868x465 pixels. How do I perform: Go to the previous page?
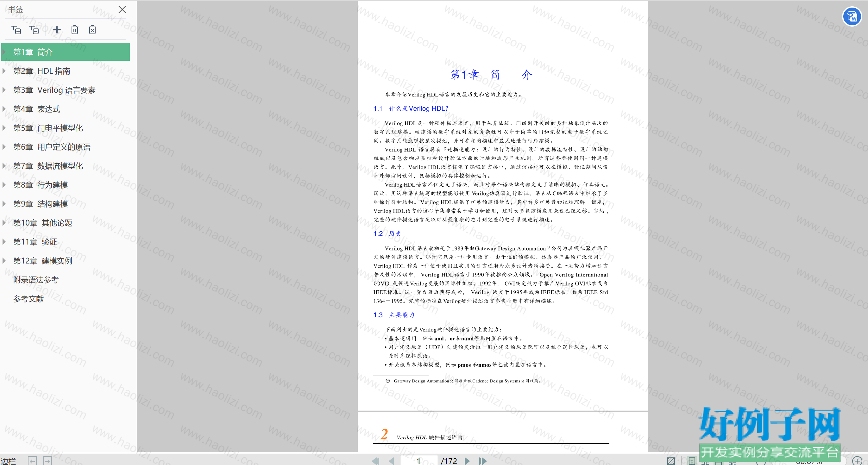[391, 461]
